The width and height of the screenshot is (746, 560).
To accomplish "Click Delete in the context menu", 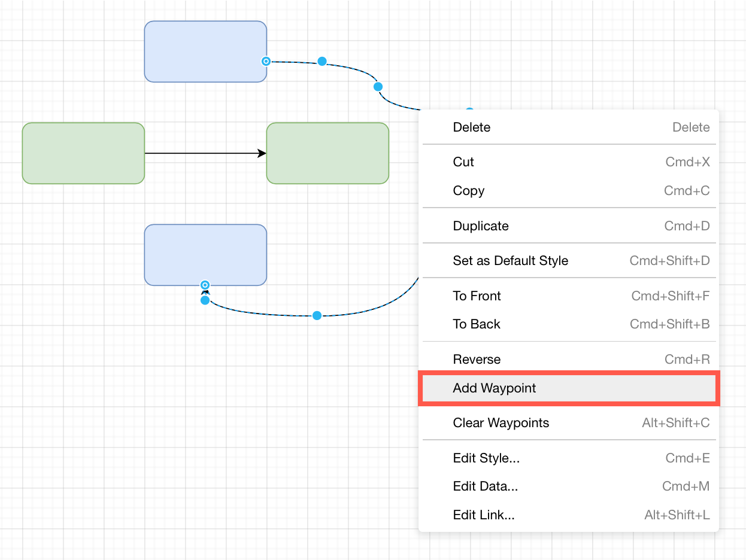I will 472,127.
